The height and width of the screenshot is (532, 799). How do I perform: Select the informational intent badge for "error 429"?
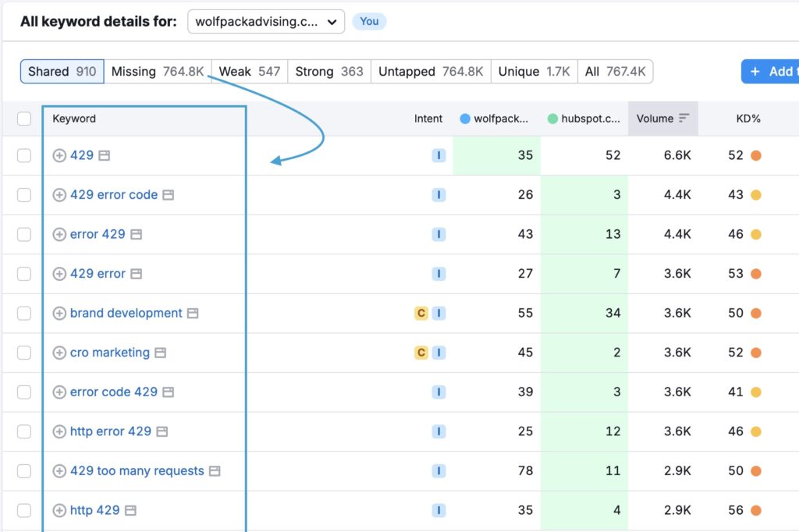point(438,234)
